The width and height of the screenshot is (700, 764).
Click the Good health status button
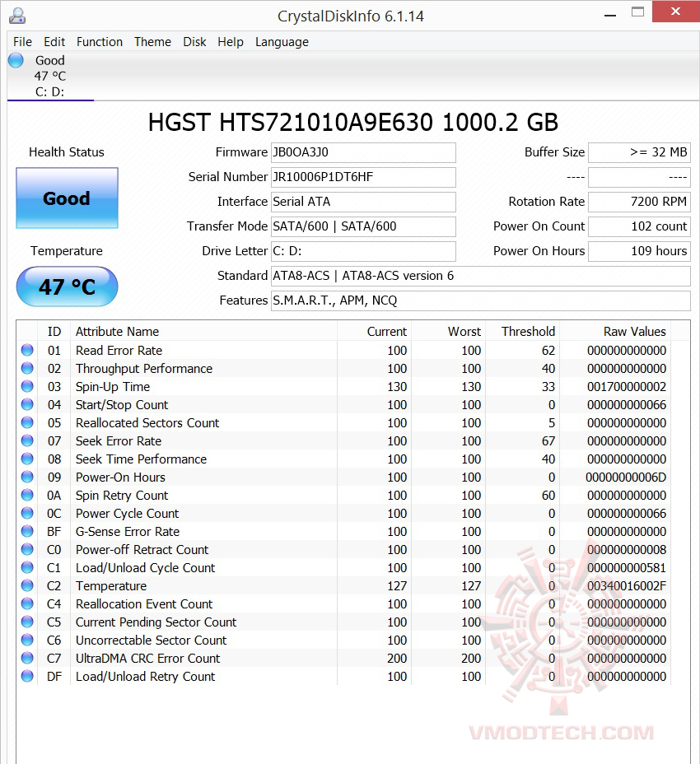pyautogui.click(x=67, y=198)
